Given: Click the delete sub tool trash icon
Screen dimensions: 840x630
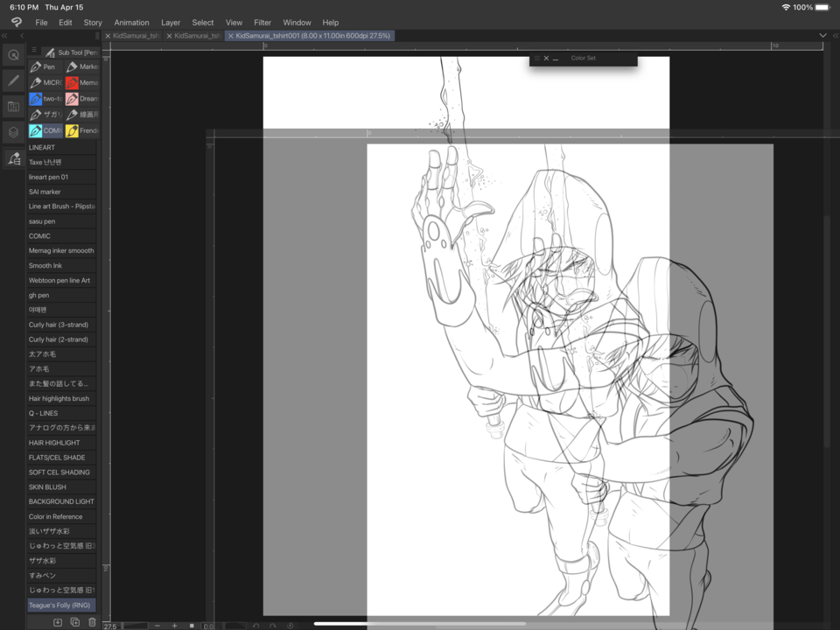Looking at the screenshot, I should tap(92, 622).
